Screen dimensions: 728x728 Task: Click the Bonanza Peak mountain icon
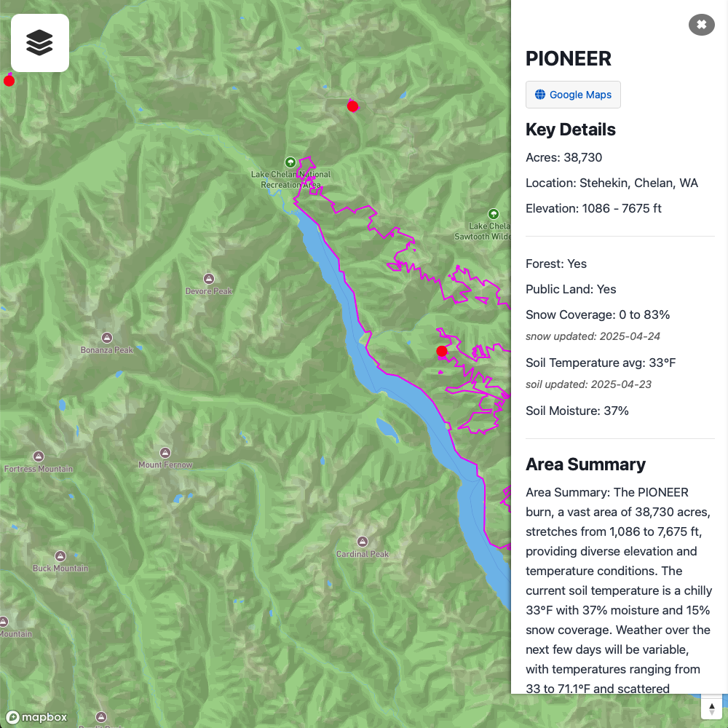click(107, 338)
